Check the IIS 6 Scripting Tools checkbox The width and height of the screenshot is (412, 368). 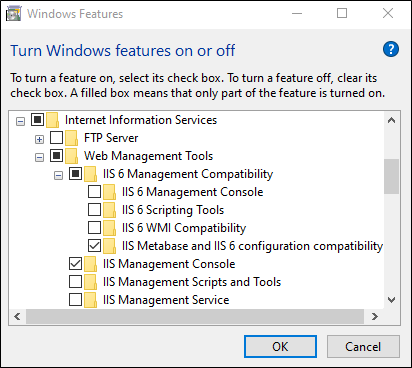click(94, 209)
